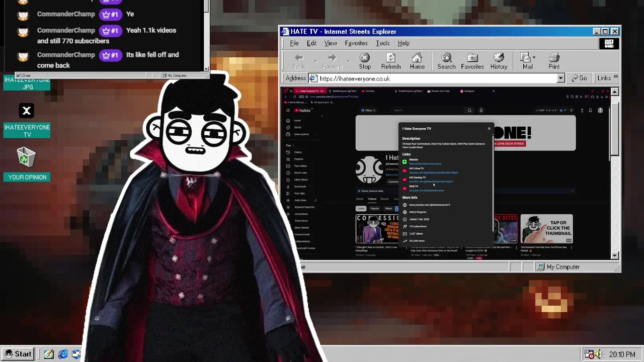Click the Mail toolbar button
This screenshot has height=362, width=644.
click(527, 61)
